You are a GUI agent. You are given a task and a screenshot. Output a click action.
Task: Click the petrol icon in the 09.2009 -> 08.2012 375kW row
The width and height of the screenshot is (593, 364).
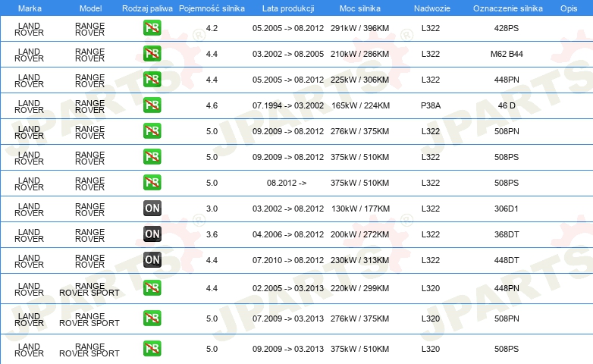coord(152,157)
